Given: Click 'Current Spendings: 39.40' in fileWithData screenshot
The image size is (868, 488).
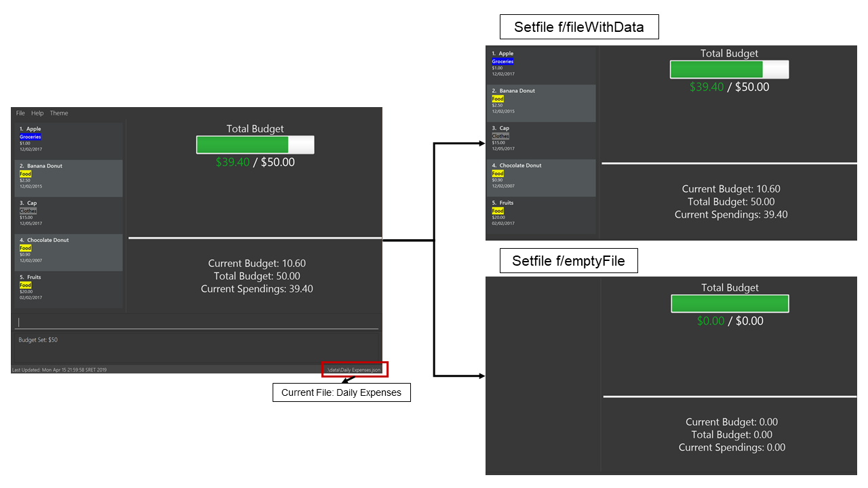Looking at the screenshot, I should click(x=731, y=215).
